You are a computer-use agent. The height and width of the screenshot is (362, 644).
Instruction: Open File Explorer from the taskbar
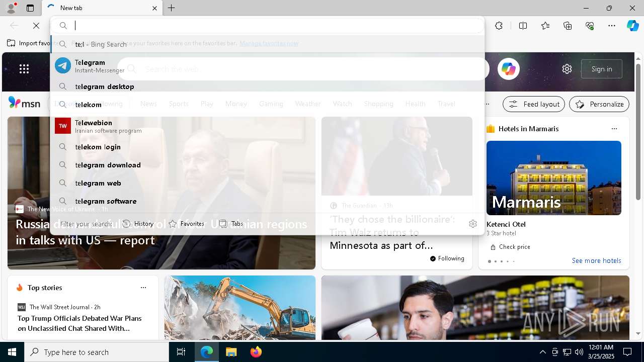pyautogui.click(x=231, y=352)
